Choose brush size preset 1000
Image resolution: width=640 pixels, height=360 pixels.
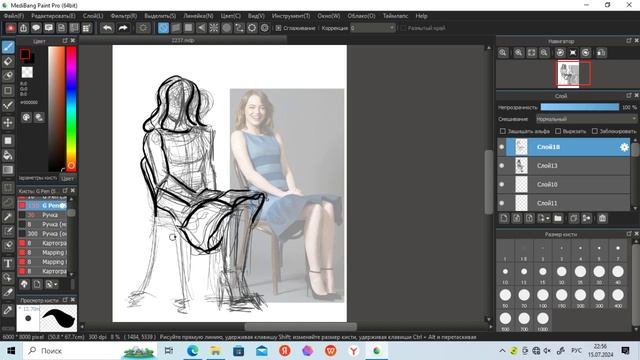542,321
